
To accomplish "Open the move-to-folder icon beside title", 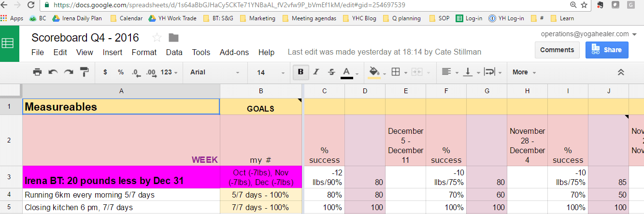I will (173, 38).
